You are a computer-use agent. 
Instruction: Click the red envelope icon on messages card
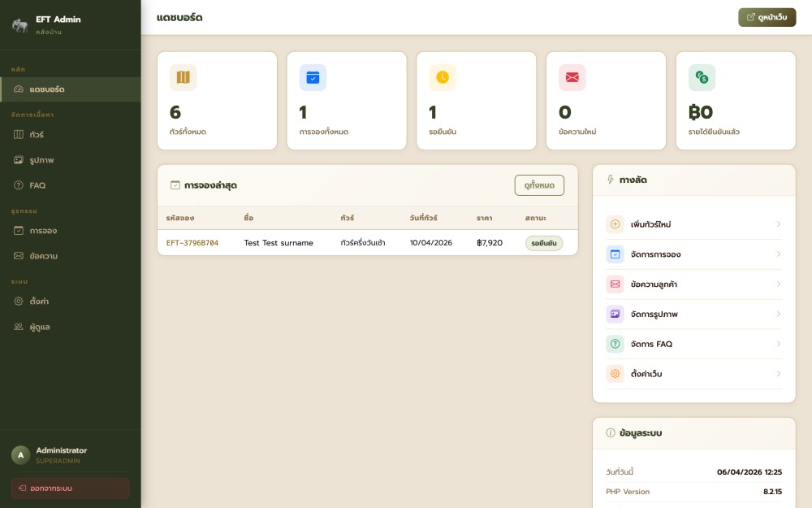[x=572, y=77]
